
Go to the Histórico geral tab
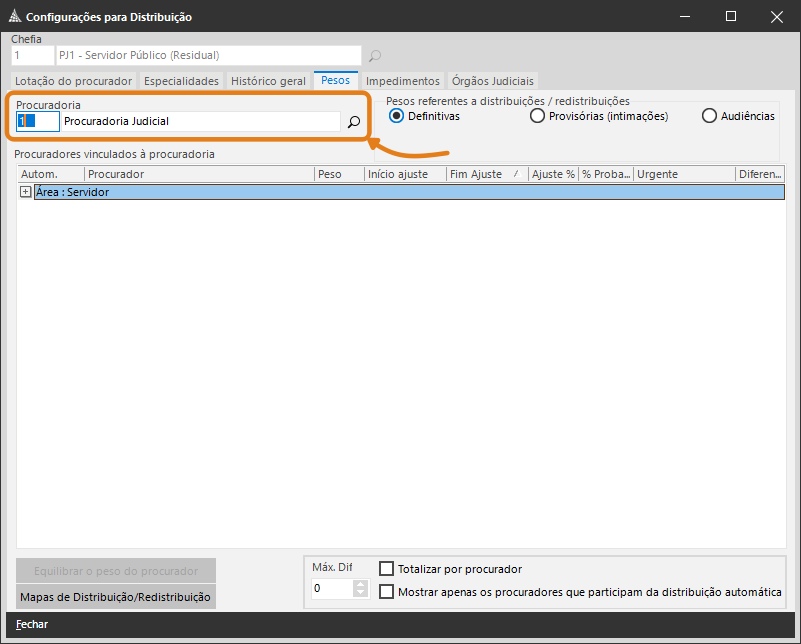pos(268,81)
